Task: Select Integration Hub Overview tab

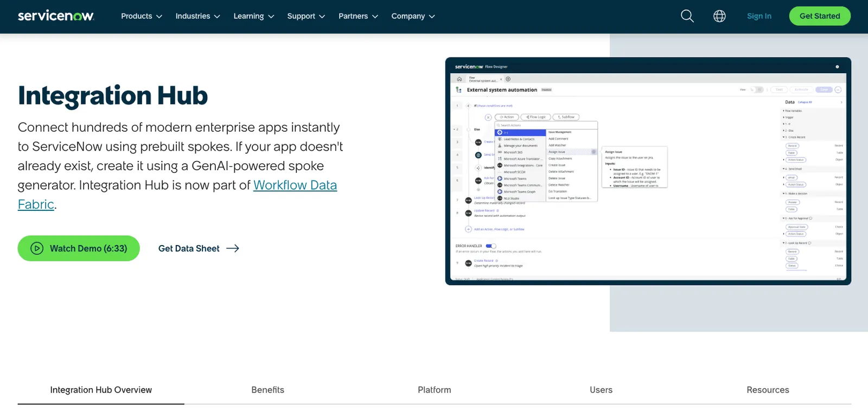Action: [101, 390]
